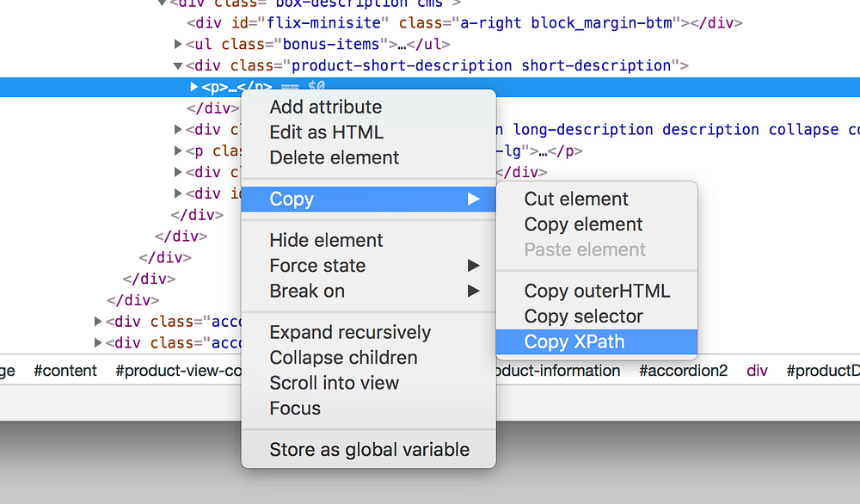This screenshot has height=504, width=860.
Task: Click "Delete element" in the context menu
Action: pos(334,157)
